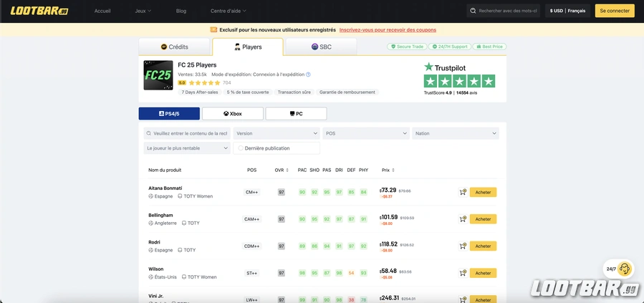This screenshot has width=644, height=303.
Task: Add Bellingham to cart
Action: click(463, 219)
